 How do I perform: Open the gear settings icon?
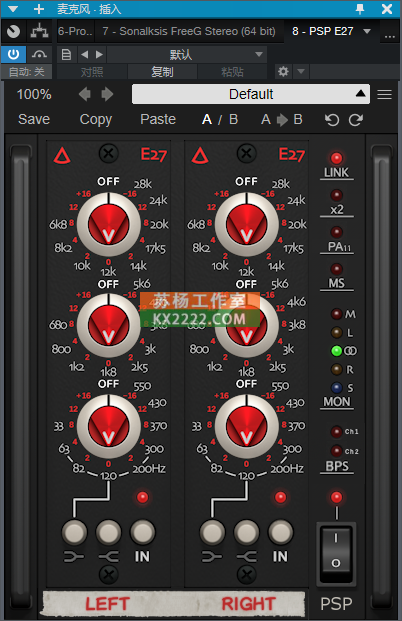[x=283, y=72]
